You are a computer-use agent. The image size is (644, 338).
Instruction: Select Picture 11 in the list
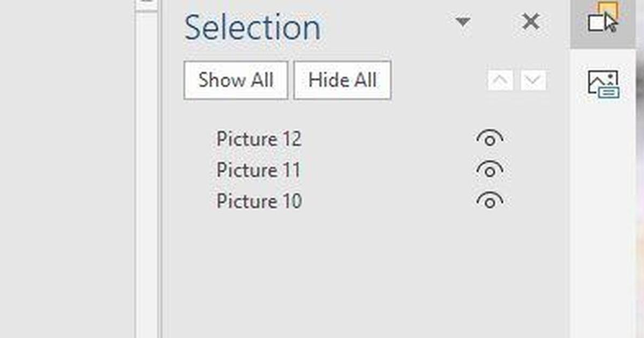click(258, 170)
